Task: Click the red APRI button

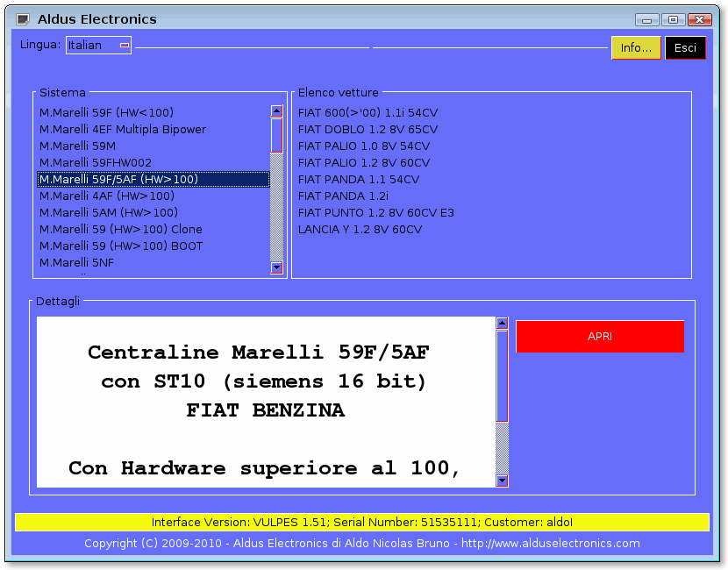Action: pyautogui.click(x=600, y=337)
